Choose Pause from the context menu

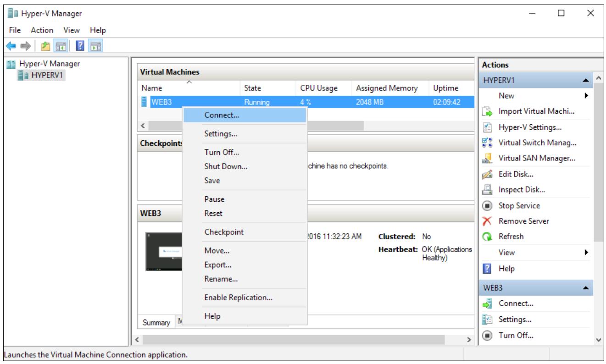244,199
